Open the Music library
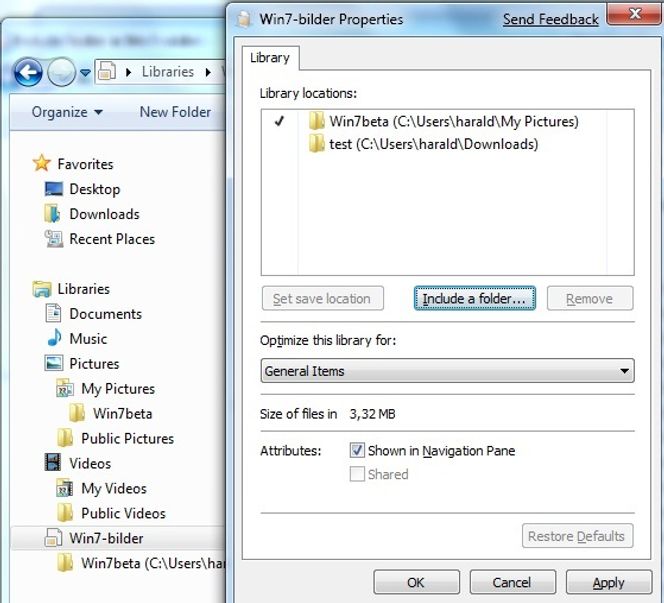The width and height of the screenshot is (664, 603). coord(88,339)
